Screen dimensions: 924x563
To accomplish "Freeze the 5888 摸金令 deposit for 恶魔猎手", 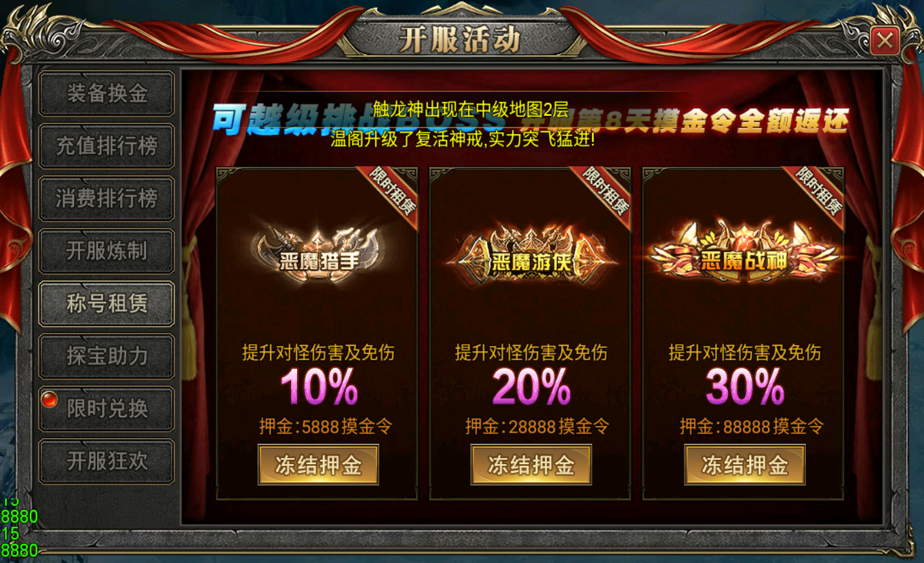I will [x=318, y=465].
